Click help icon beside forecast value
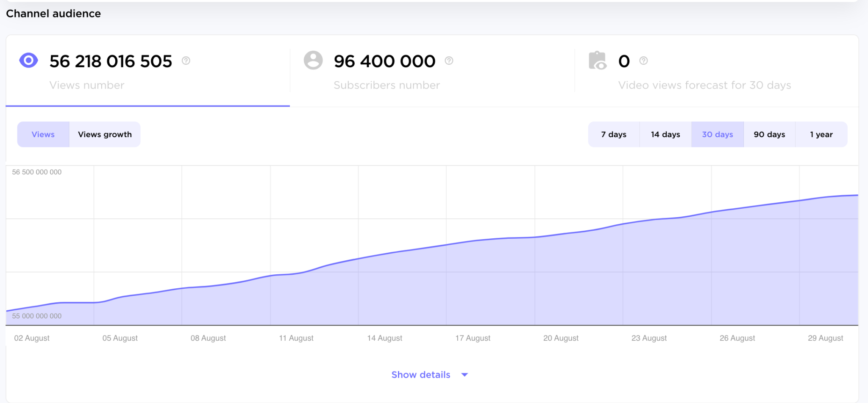Viewport: 868px width, 403px height. (x=643, y=61)
